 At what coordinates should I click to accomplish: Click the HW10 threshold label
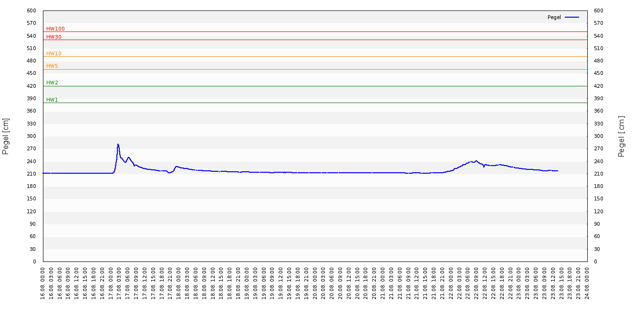point(54,53)
